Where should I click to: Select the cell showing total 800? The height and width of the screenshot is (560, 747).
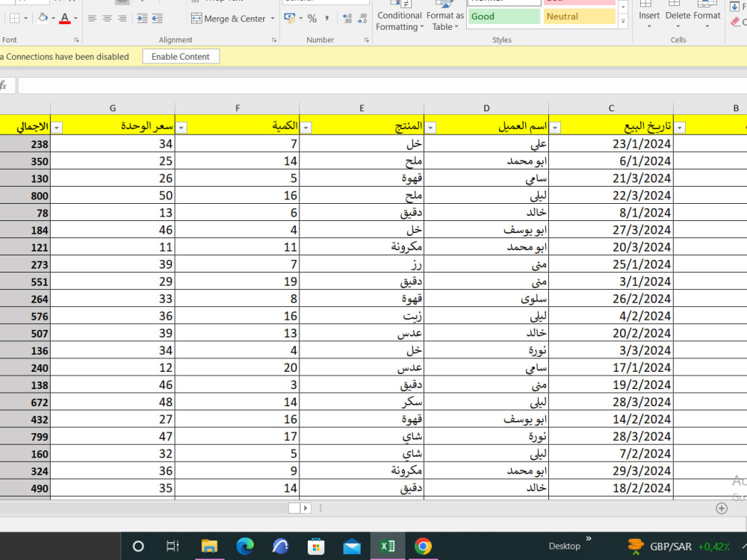[25, 196]
